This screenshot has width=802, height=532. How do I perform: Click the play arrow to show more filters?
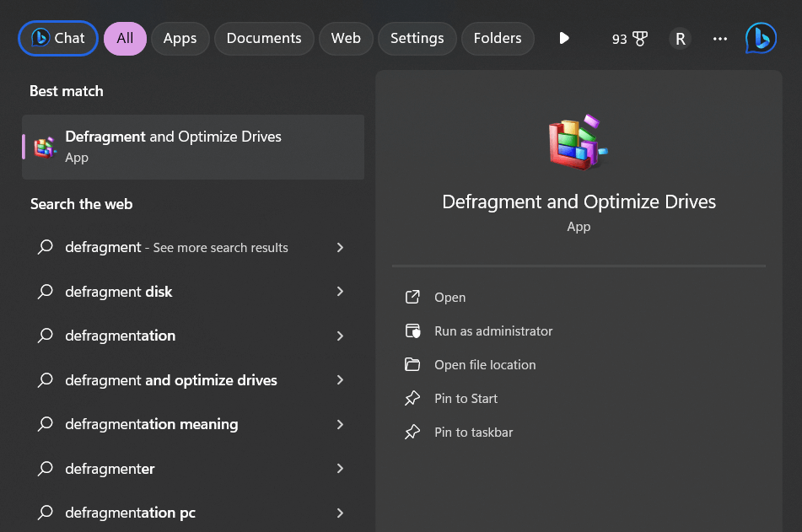564,38
